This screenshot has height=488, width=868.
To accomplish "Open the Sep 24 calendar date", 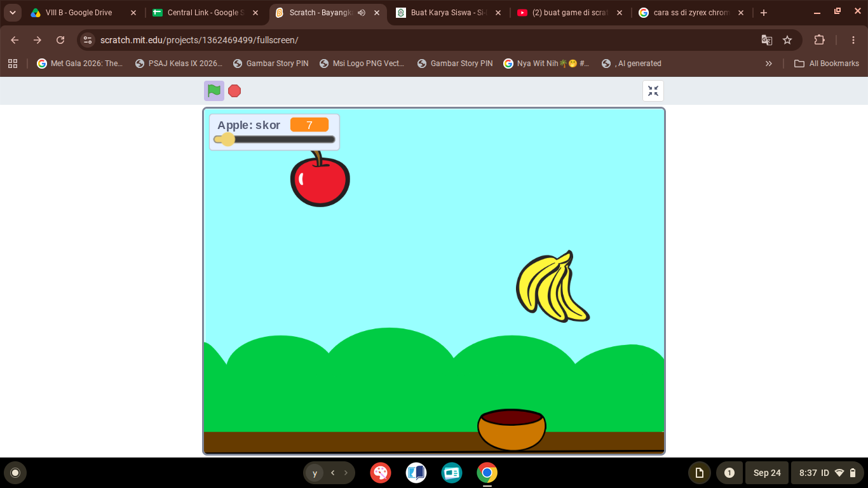I will click(x=767, y=473).
